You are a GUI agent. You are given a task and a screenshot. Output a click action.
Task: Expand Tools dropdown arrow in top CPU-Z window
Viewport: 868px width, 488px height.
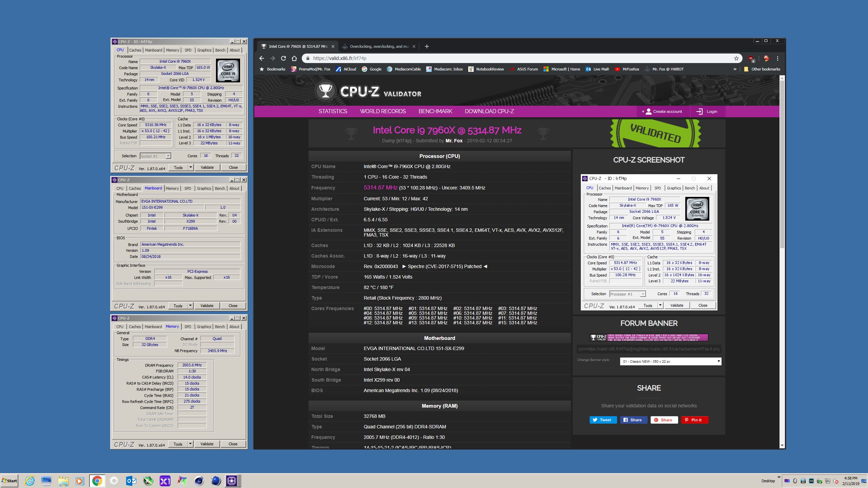pyautogui.click(x=191, y=167)
